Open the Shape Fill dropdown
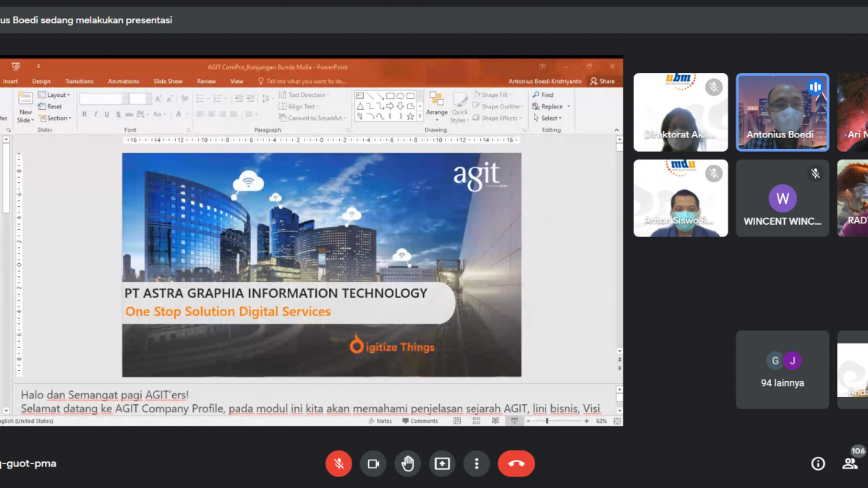Screen dimensions: 868x488 point(493,95)
